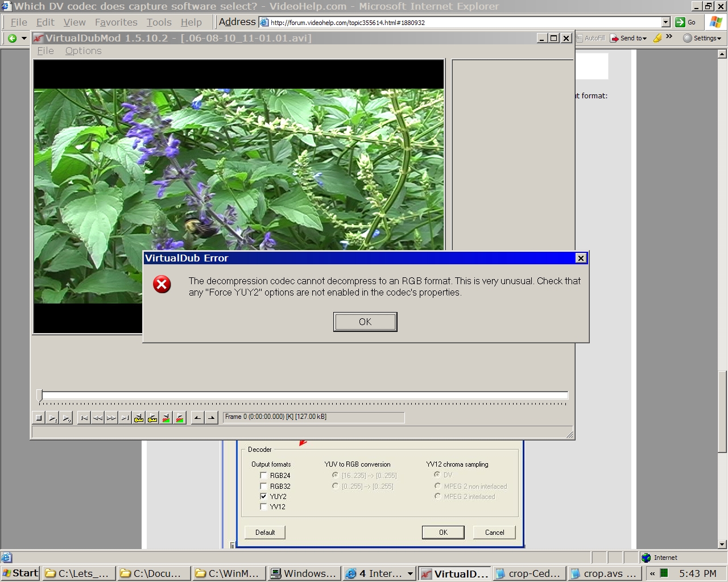The image size is (728, 582).
Task: Click the greyed-out AutoFill button
Action: [x=590, y=38]
